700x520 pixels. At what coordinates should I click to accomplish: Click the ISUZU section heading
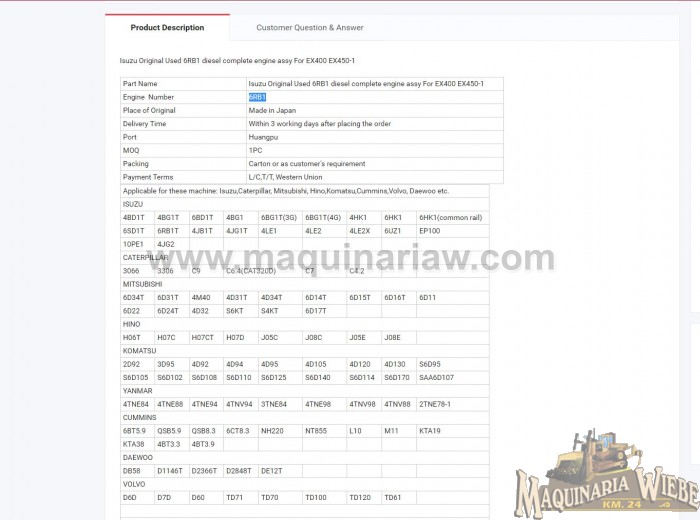pos(133,204)
